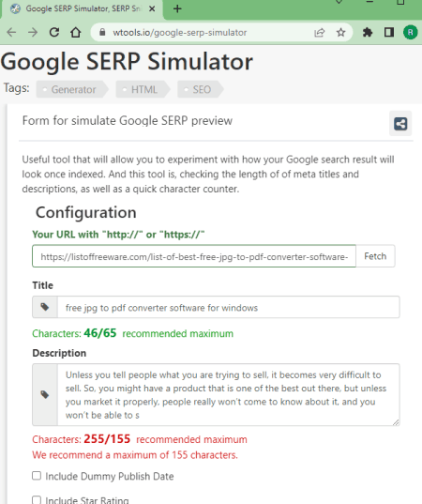Click the browser address bar URL

pos(180,33)
